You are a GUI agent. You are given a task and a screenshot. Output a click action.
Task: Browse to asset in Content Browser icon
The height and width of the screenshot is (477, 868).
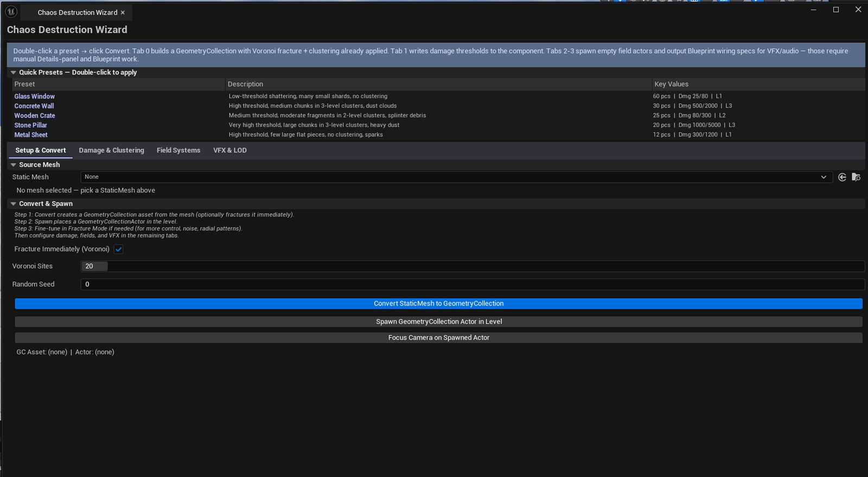(856, 177)
